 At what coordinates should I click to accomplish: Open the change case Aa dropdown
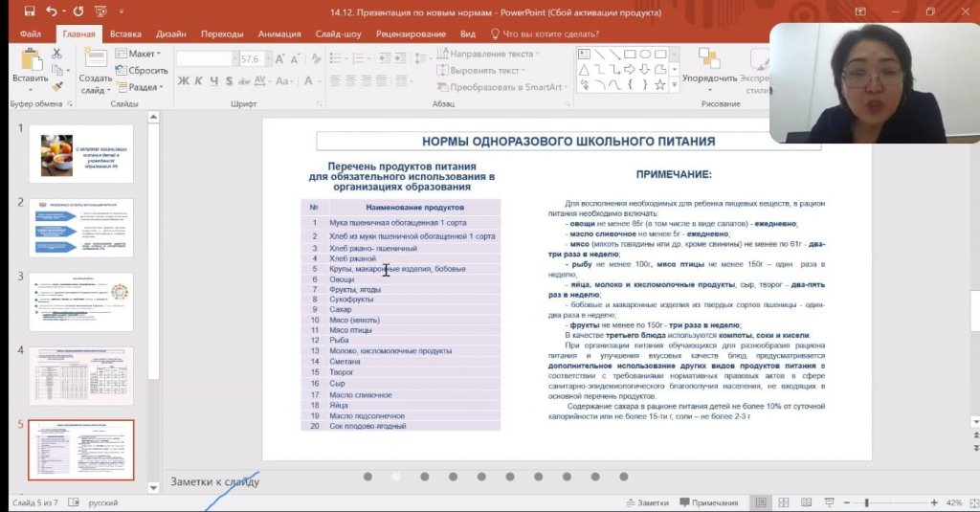(283, 80)
